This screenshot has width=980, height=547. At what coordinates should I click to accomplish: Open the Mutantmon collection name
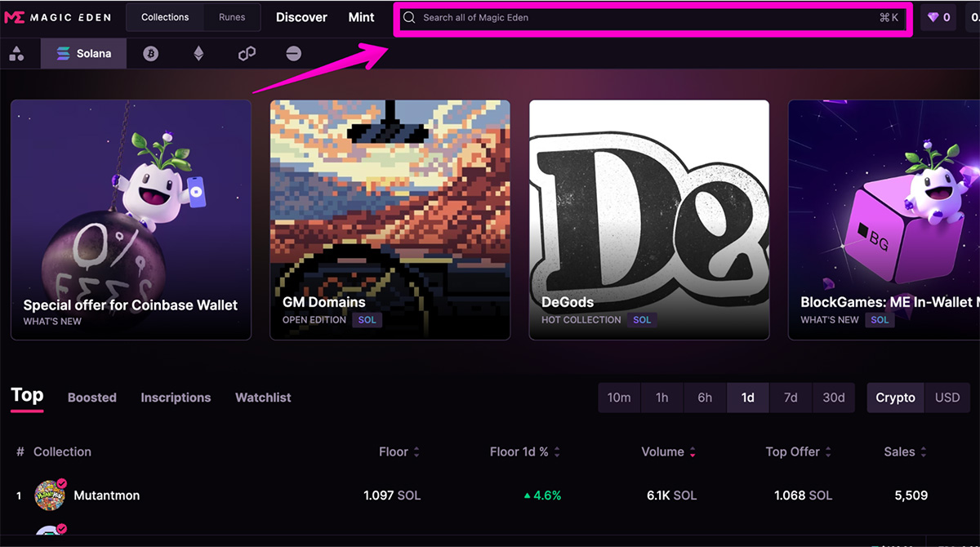pos(107,495)
